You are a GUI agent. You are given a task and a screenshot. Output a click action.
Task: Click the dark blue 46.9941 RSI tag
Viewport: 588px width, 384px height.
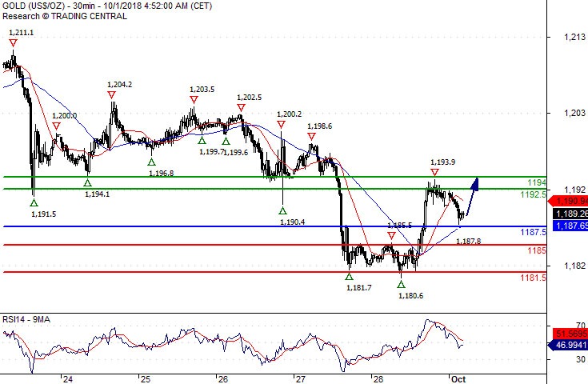(x=568, y=345)
